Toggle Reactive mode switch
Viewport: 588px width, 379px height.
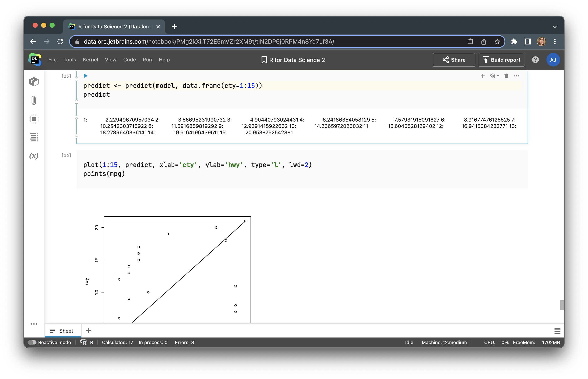click(x=32, y=342)
